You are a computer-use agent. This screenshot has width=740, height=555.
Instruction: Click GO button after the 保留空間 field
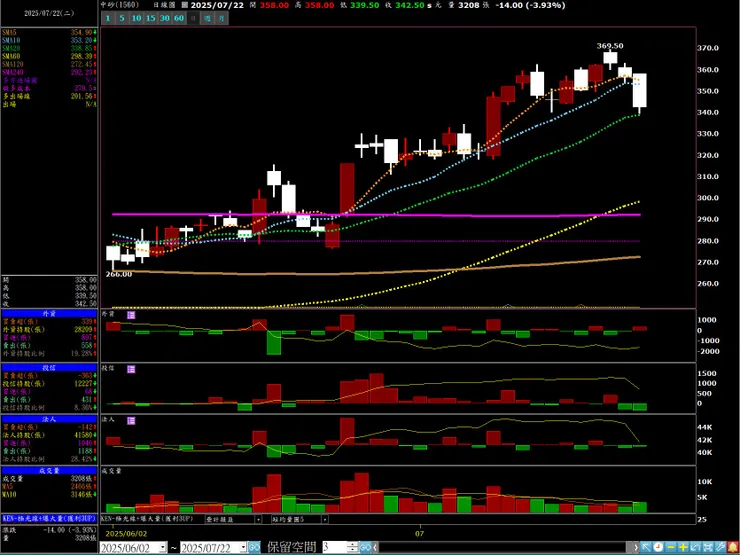coord(366,548)
